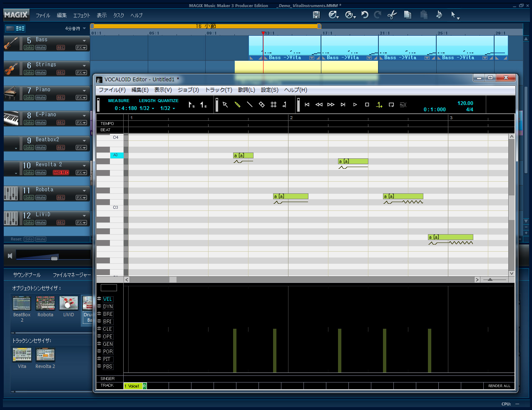Screen dimensions: 532x410
Task: Open the first effects dropdown beside save icon
Action: 333,15
